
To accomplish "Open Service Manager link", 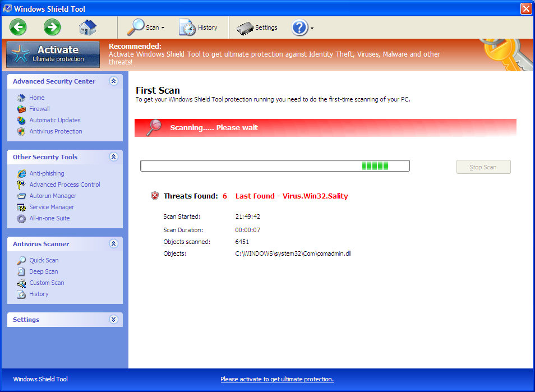I will pos(52,207).
